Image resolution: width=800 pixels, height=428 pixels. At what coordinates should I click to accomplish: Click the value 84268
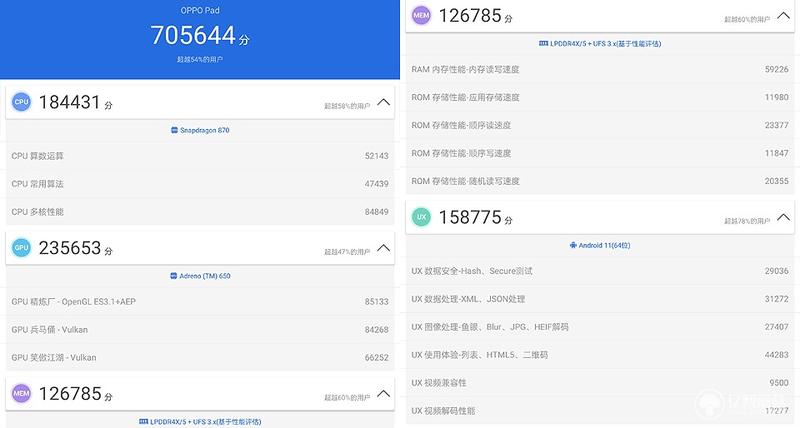pos(377,330)
